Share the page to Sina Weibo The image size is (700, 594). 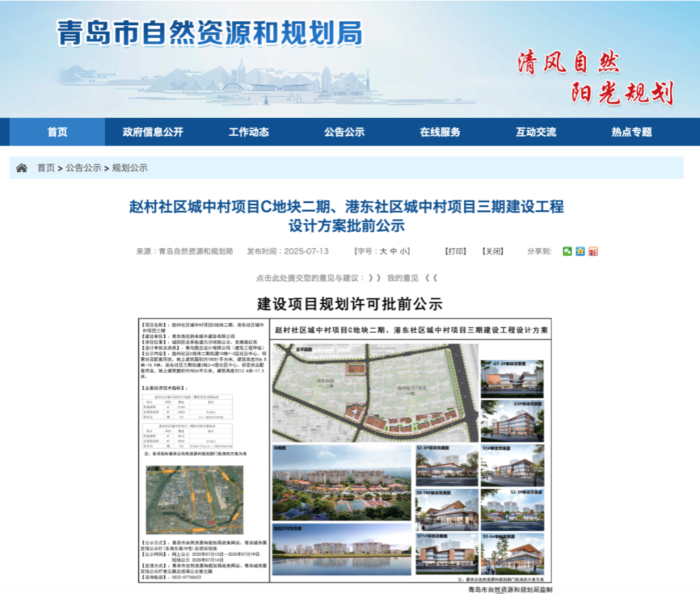[593, 252]
